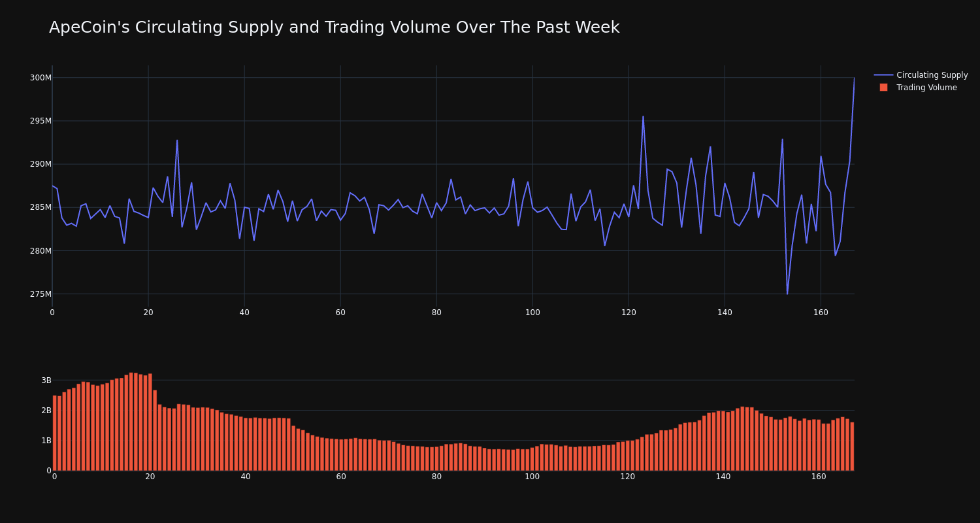
Task: Select the 275M y-axis label
Action: (41, 294)
